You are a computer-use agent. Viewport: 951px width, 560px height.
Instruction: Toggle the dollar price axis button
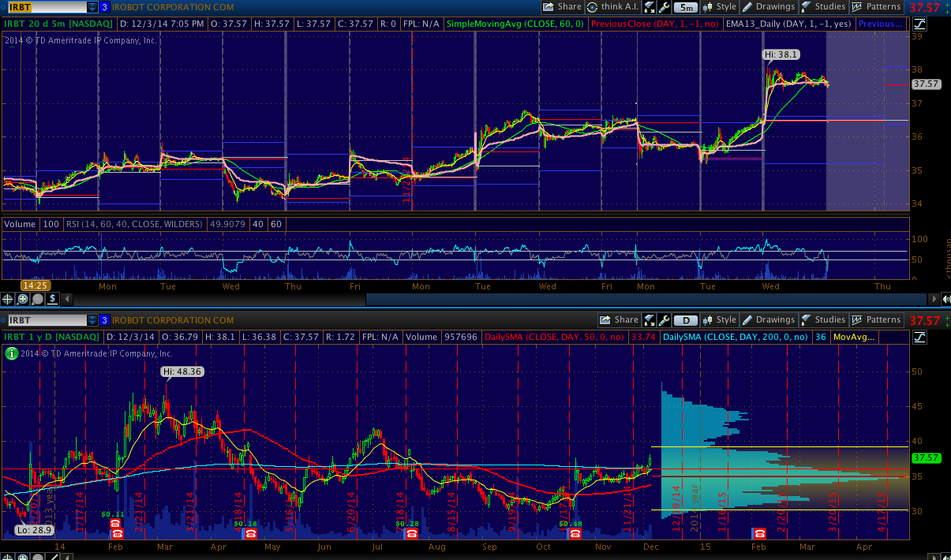point(51,299)
